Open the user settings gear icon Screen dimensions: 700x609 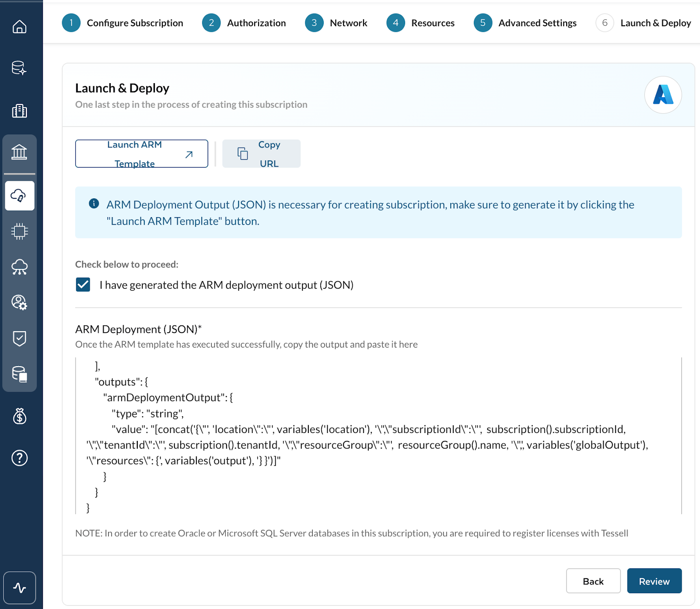pyautogui.click(x=19, y=302)
